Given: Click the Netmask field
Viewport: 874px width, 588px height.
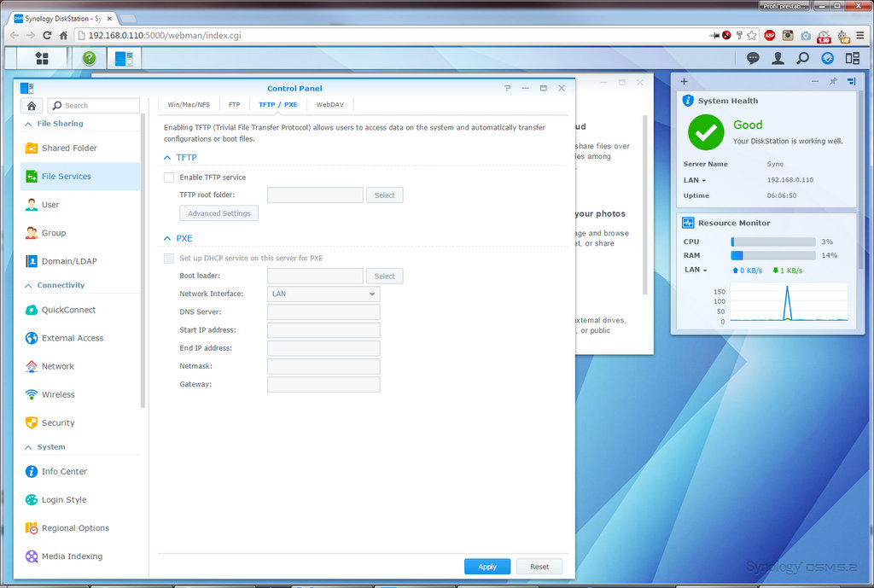Looking at the screenshot, I should coord(323,366).
